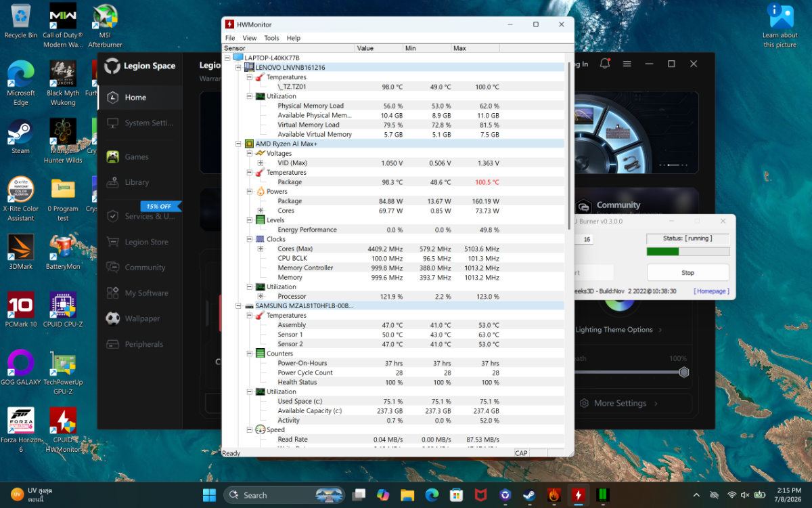Click the Max column header
Viewport: 812px width, 508px height.
476,48
